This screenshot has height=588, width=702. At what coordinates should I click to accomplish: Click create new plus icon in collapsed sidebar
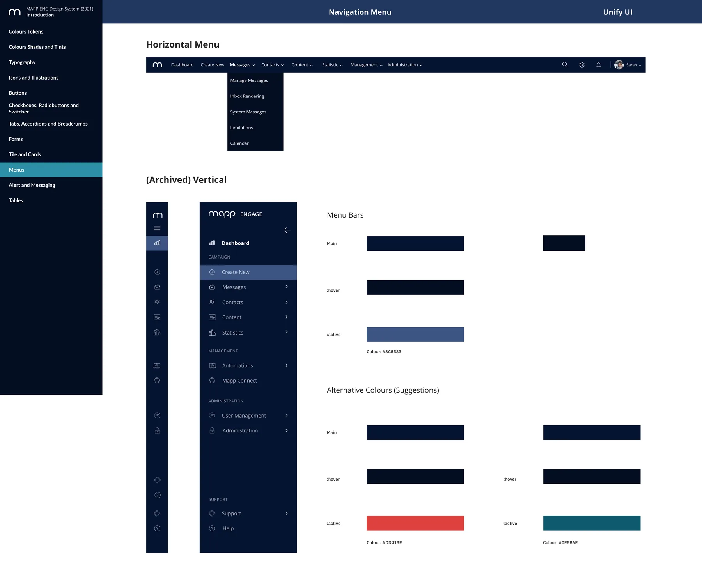157,272
